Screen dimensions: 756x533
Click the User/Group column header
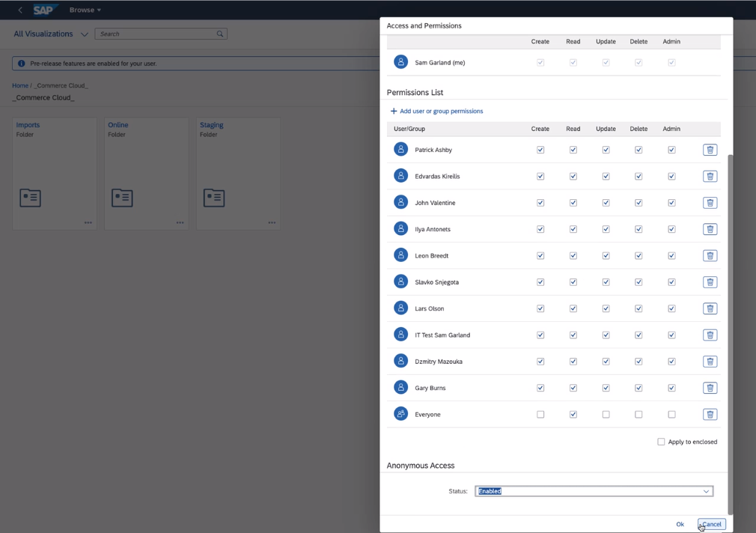[409, 129]
